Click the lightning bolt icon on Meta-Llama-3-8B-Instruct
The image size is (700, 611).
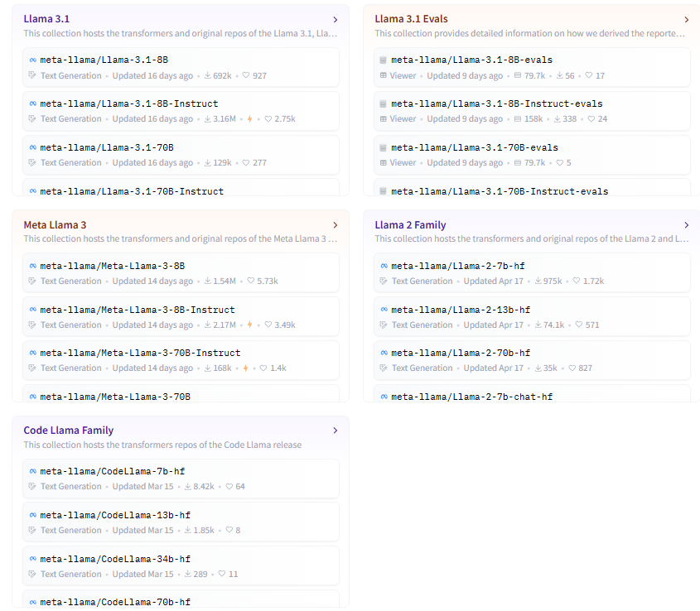click(249, 325)
